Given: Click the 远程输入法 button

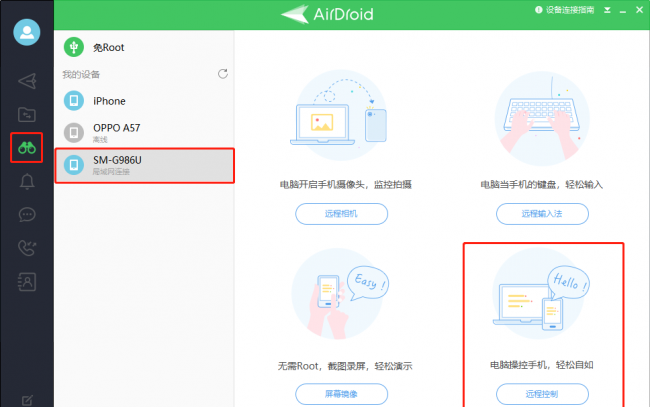Looking at the screenshot, I should pos(542,214).
